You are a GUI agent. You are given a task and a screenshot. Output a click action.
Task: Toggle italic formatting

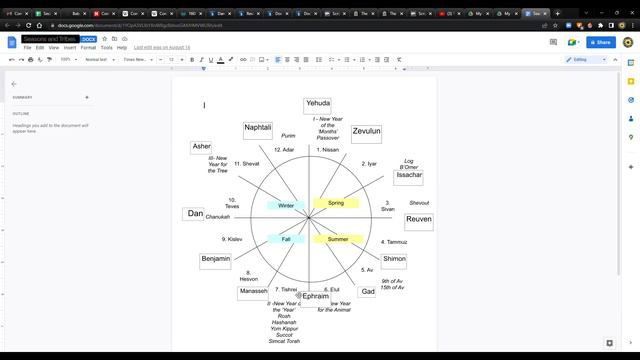pos(201,60)
